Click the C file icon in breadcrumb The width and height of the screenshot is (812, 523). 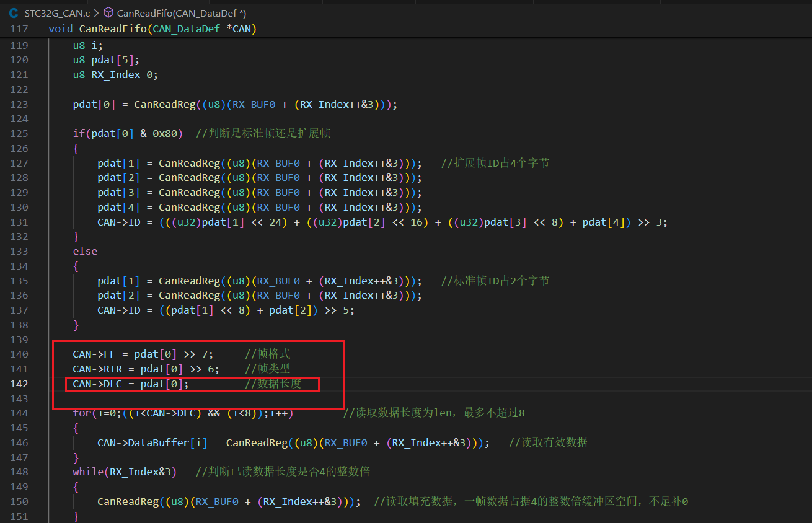(x=14, y=12)
